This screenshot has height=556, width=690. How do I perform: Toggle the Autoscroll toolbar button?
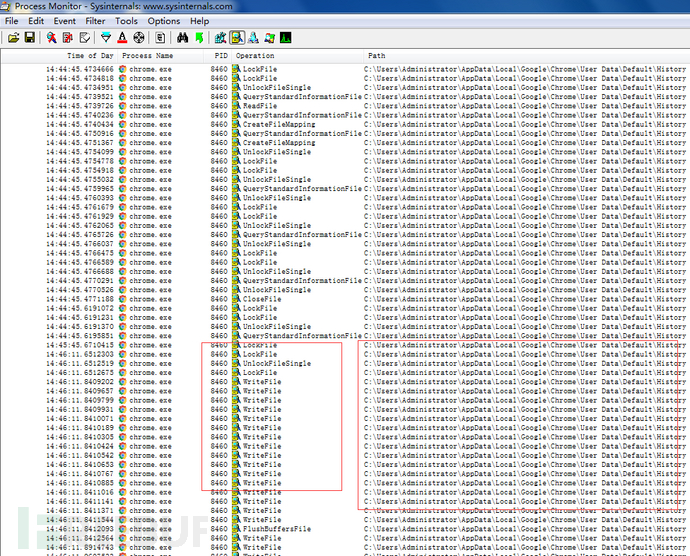point(66,37)
